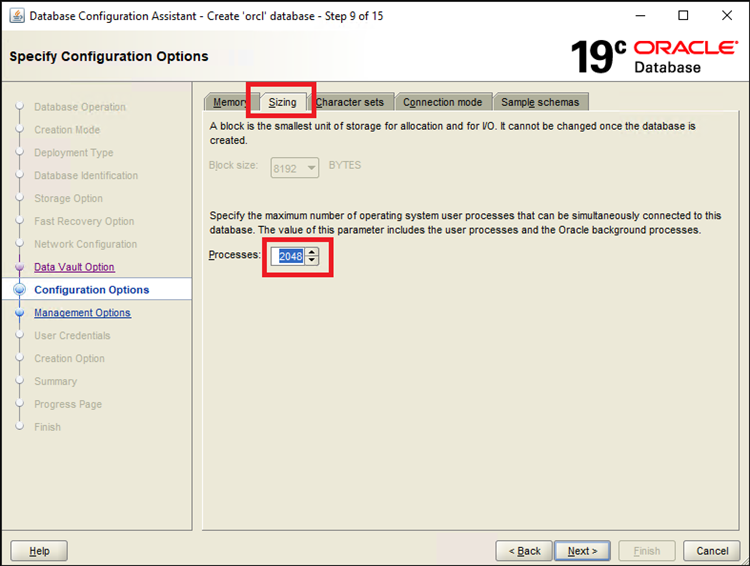
Task: Select Configuration Options in the step list
Action: point(91,289)
